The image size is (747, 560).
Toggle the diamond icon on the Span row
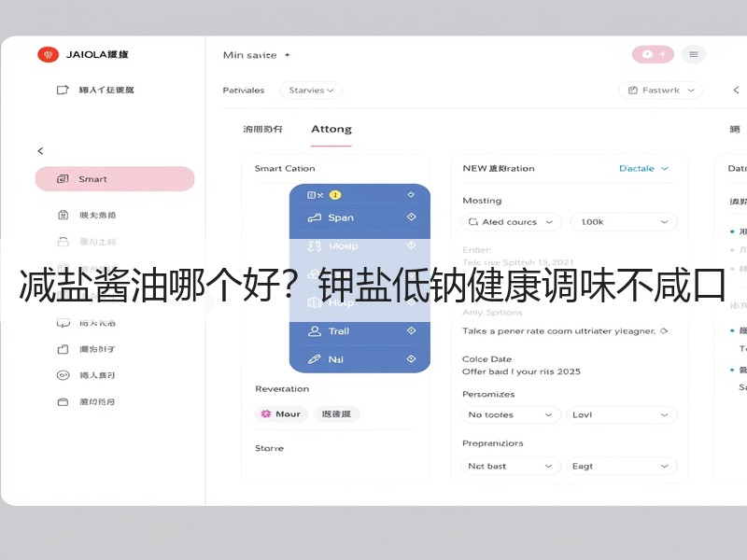(412, 217)
